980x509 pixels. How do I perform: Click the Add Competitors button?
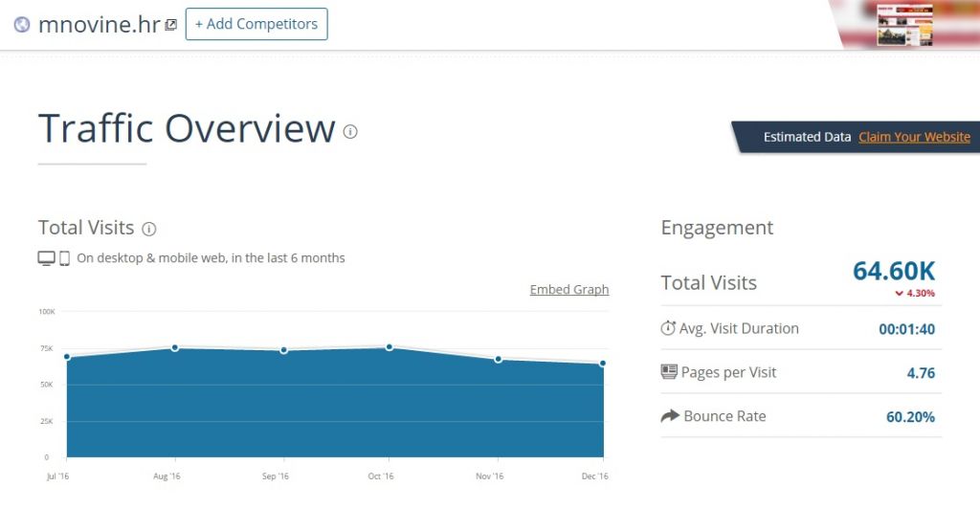pyautogui.click(x=256, y=24)
